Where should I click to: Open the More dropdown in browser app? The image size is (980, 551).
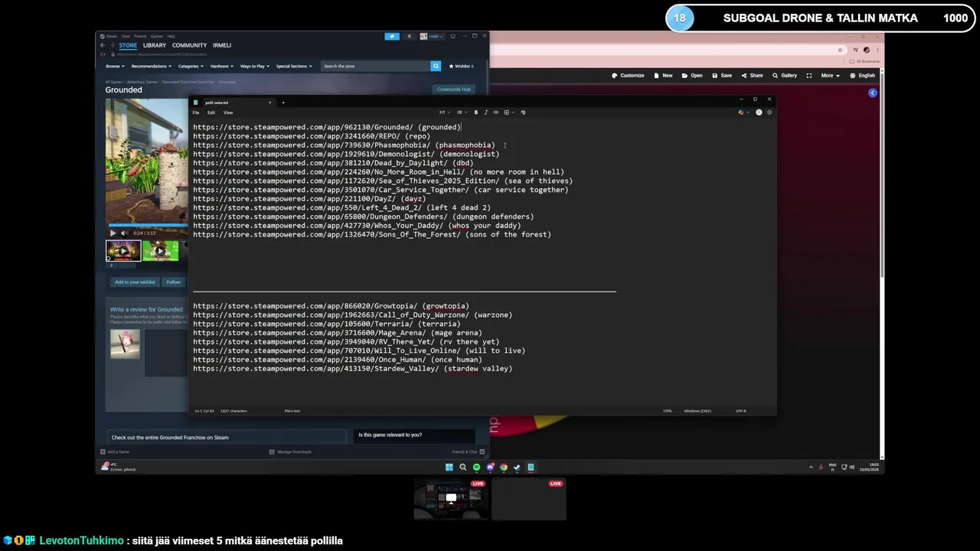click(x=830, y=76)
